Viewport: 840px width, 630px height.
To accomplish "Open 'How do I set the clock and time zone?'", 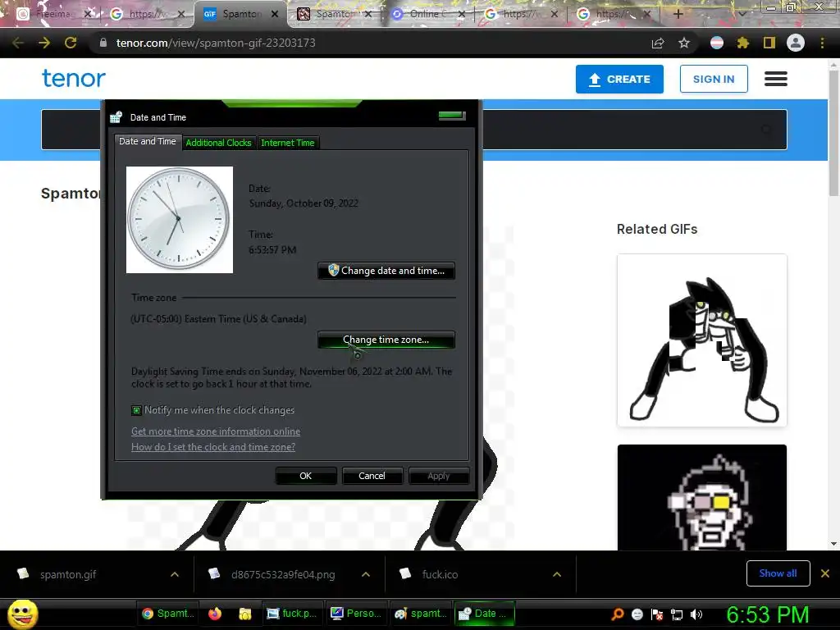I will (213, 447).
